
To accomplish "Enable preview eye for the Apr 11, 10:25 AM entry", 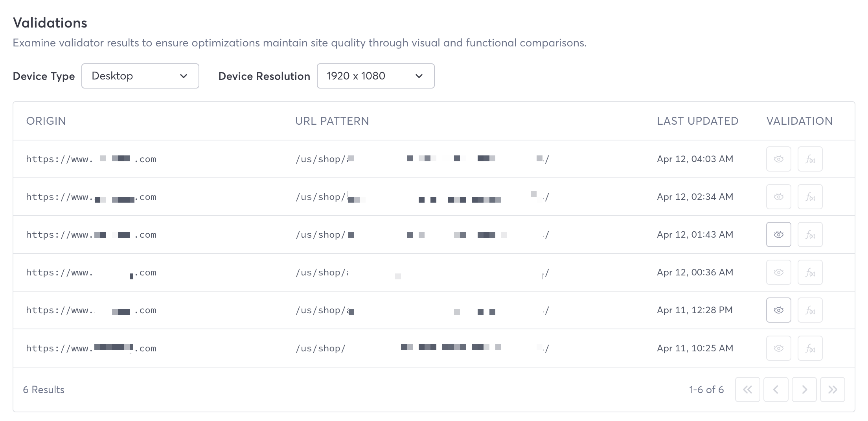I will (x=779, y=348).
